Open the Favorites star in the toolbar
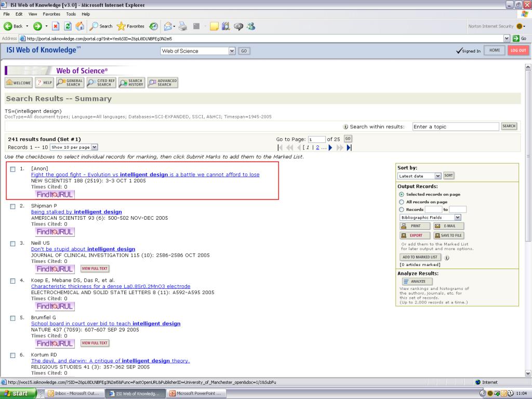 click(x=130, y=26)
